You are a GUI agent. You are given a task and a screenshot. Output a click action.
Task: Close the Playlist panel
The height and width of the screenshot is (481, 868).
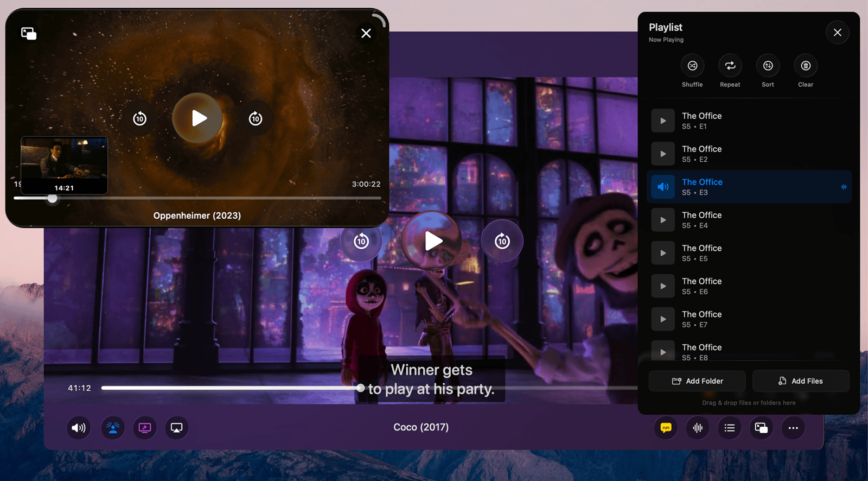coord(838,33)
